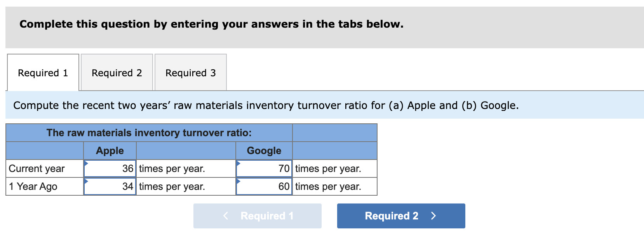
Task: Click the right arrow chevron on Required 2 button
Action: tap(434, 216)
